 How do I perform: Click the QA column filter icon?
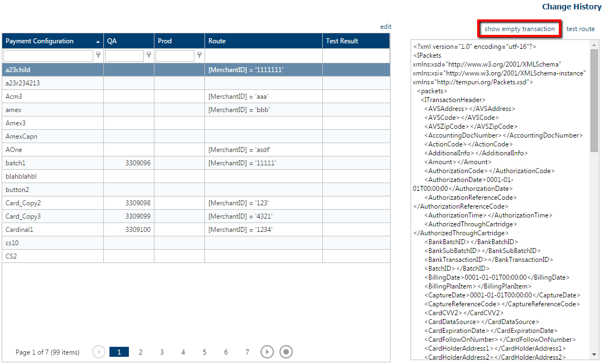click(149, 55)
